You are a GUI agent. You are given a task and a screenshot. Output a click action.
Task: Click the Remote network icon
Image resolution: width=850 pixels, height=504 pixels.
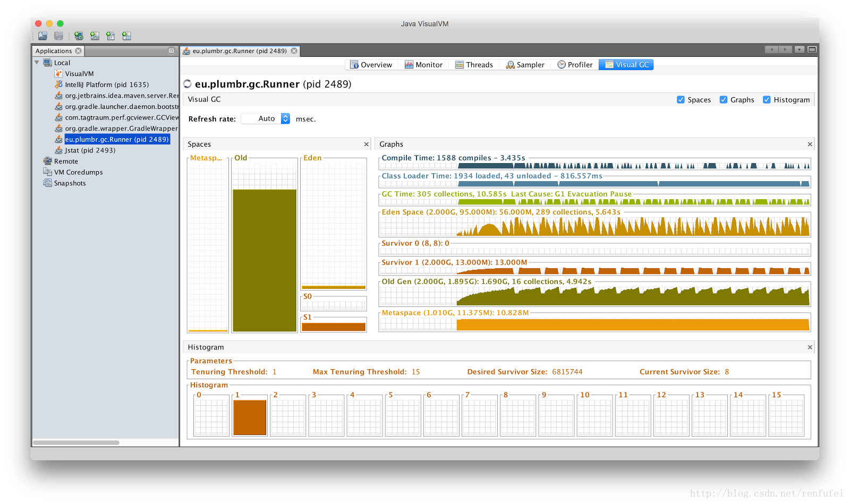tap(47, 161)
